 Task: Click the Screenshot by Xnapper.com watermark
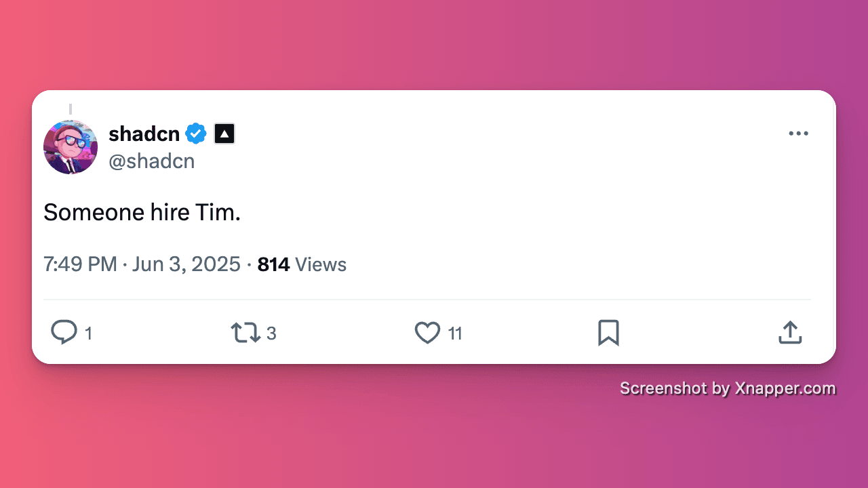coord(728,388)
